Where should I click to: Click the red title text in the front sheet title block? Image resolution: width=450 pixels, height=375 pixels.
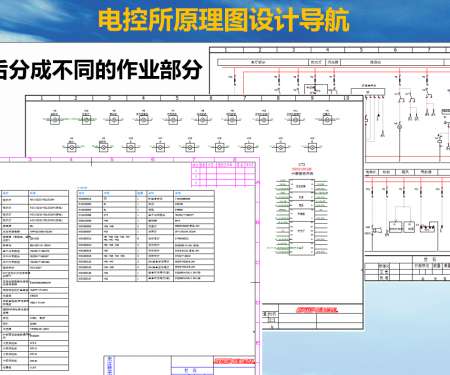click(234, 361)
